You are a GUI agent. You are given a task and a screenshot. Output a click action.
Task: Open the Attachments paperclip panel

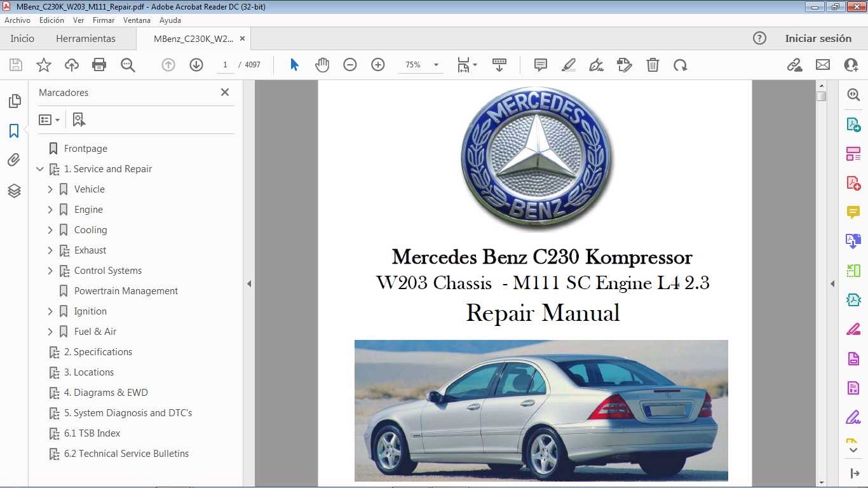point(14,160)
